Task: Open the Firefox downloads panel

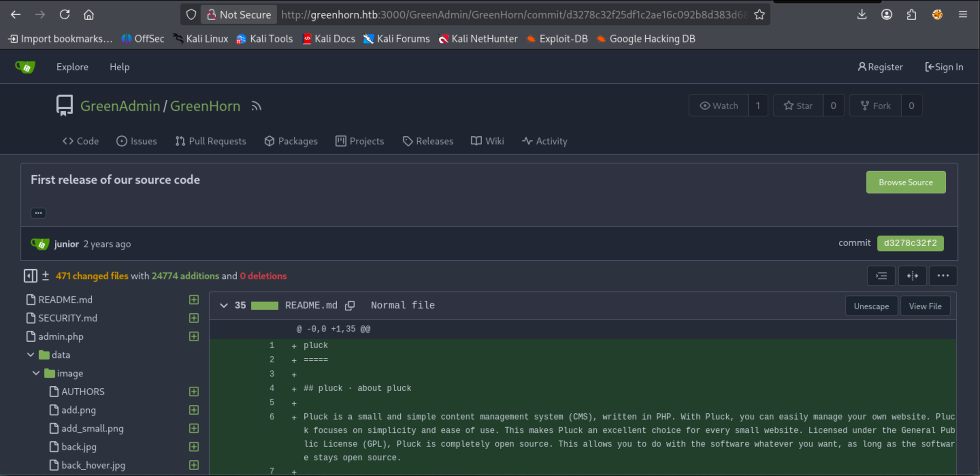Action: 862,15
